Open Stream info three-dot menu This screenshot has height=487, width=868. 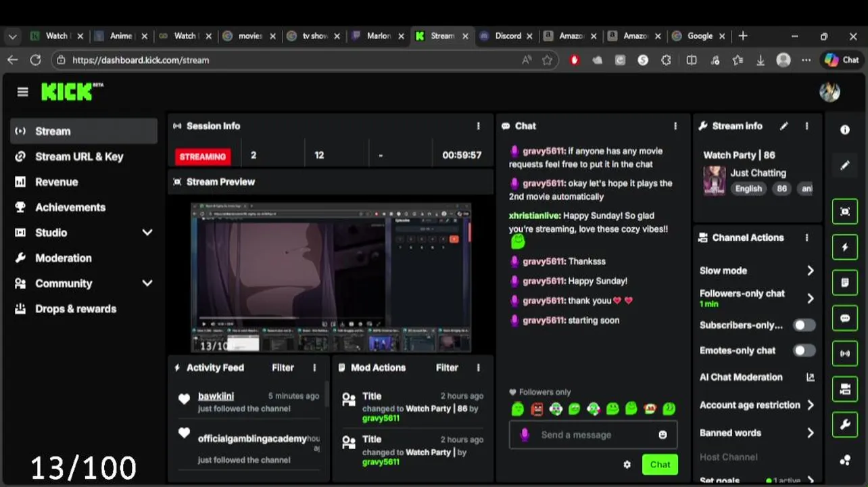[806, 126]
